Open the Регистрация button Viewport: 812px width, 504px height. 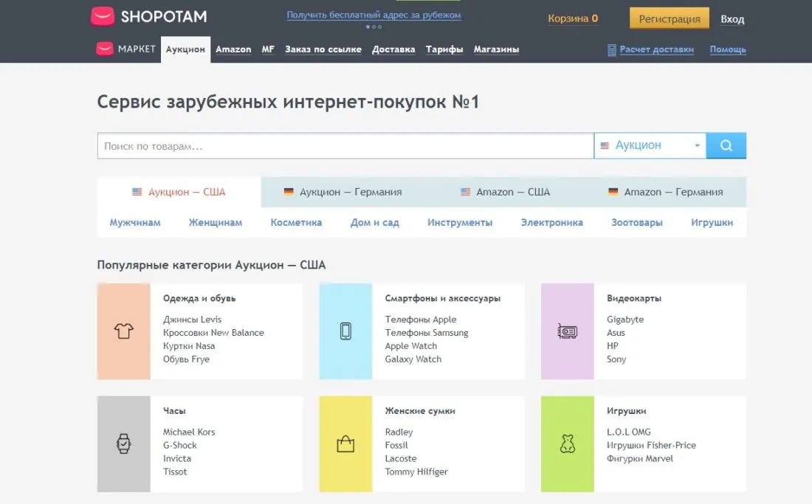click(669, 18)
